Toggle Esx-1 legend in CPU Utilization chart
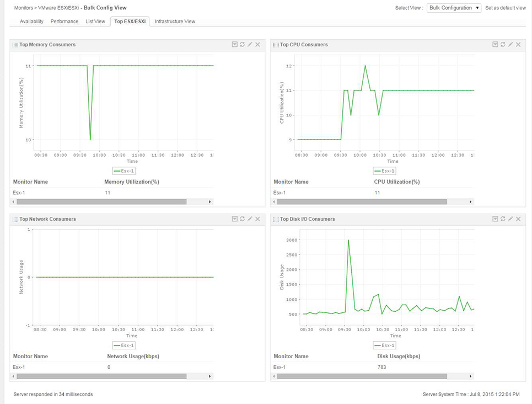Image resolution: width=532 pixels, height=404 pixels. 384,171
